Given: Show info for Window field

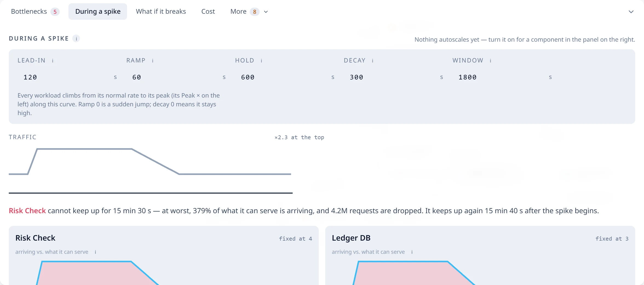Looking at the screenshot, I should coord(491,61).
